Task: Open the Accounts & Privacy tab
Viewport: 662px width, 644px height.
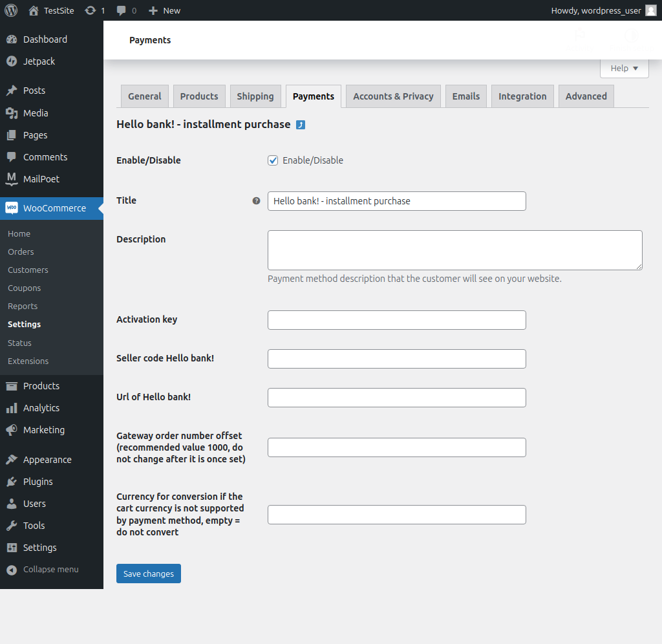Action: pyautogui.click(x=394, y=96)
